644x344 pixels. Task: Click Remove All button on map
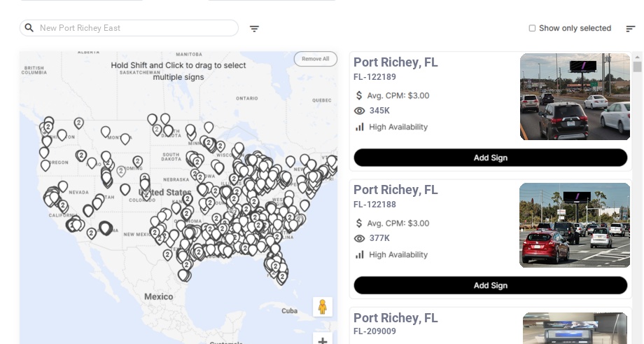(315, 59)
